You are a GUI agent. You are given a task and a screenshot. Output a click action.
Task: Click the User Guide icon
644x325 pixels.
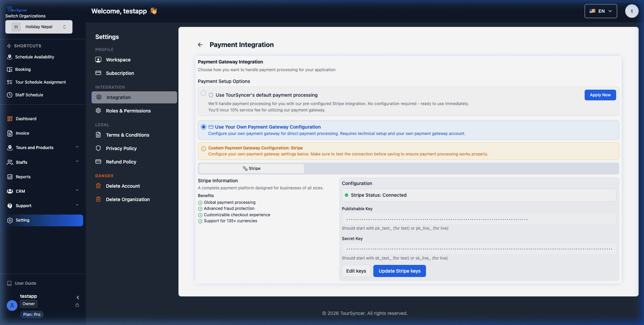click(9, 283)
